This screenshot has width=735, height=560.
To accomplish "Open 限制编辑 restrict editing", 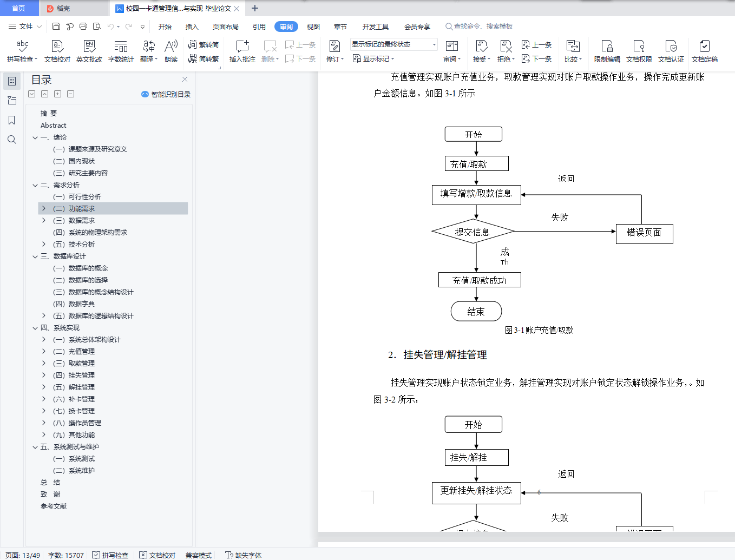I will pos(607,51).
